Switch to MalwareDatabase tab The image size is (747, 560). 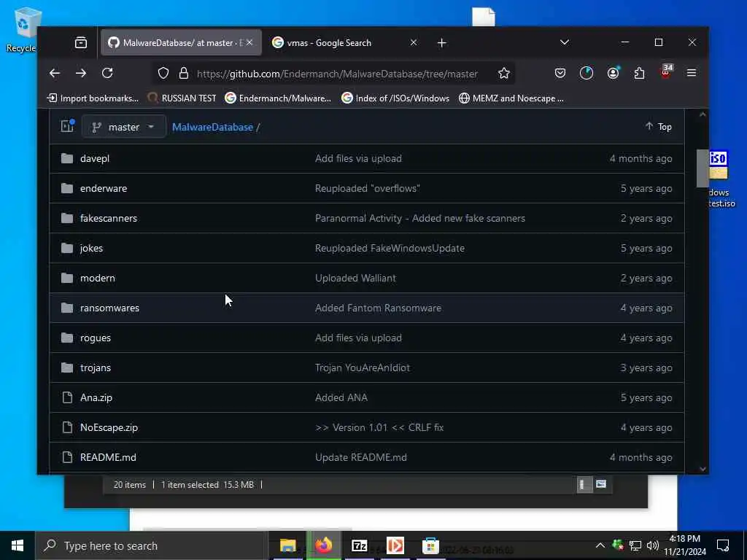tap(181, 43)
